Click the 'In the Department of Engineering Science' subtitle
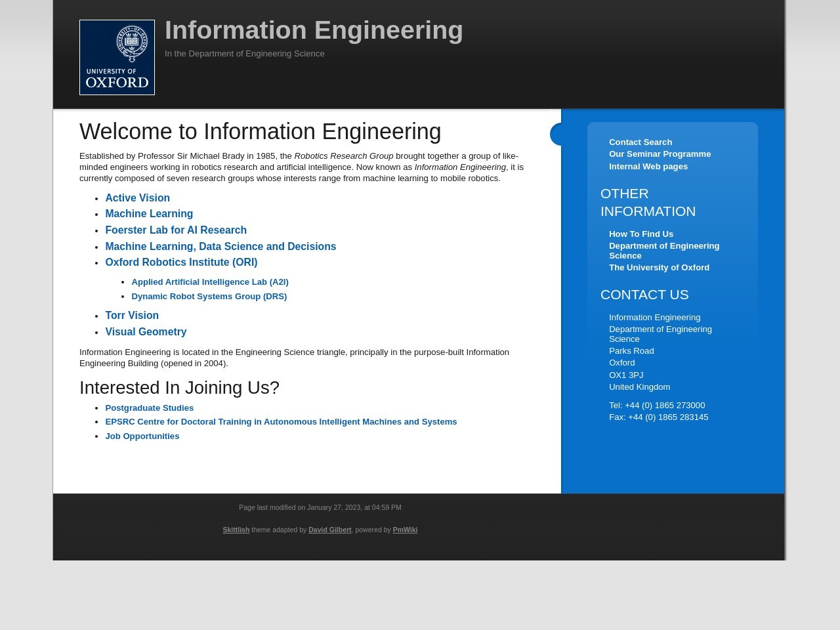The height and width of the screenshot is (630, 840). tap(244, 54)
